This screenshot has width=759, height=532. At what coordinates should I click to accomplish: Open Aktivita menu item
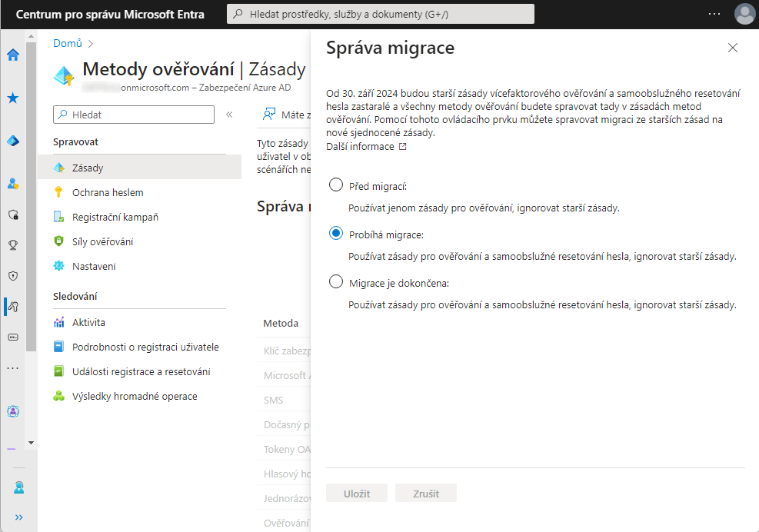tap(139, 322)
